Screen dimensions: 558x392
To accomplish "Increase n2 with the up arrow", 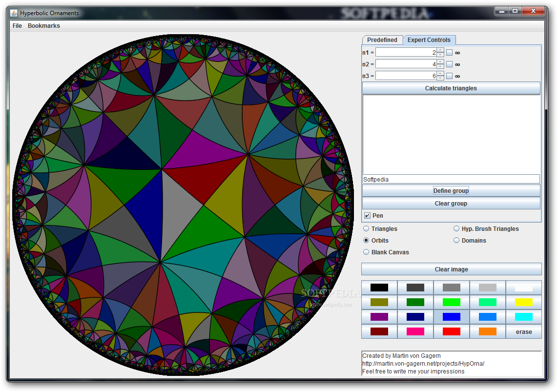I will pos(440,62).
